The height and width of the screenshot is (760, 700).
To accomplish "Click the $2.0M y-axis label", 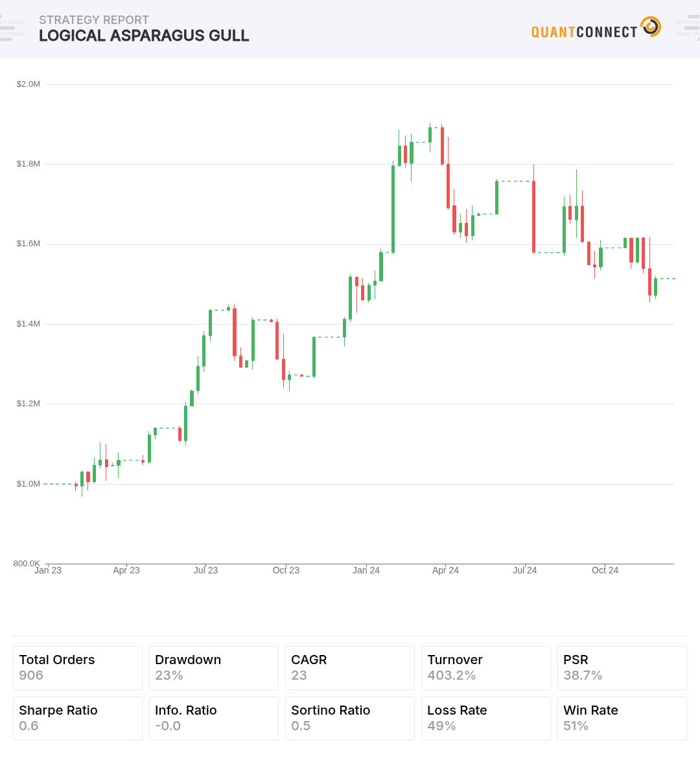I will tap(29, 84).
